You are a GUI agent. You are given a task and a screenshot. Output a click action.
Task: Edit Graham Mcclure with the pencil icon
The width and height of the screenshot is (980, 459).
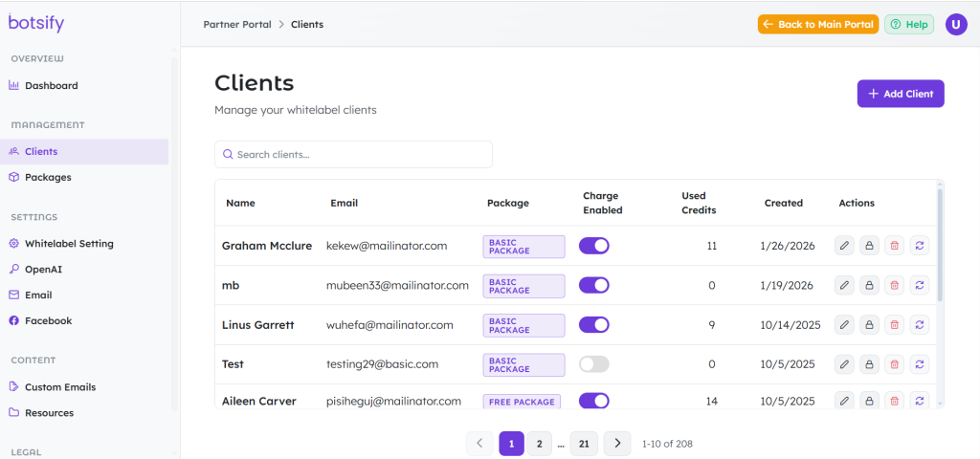pos(844,246)
